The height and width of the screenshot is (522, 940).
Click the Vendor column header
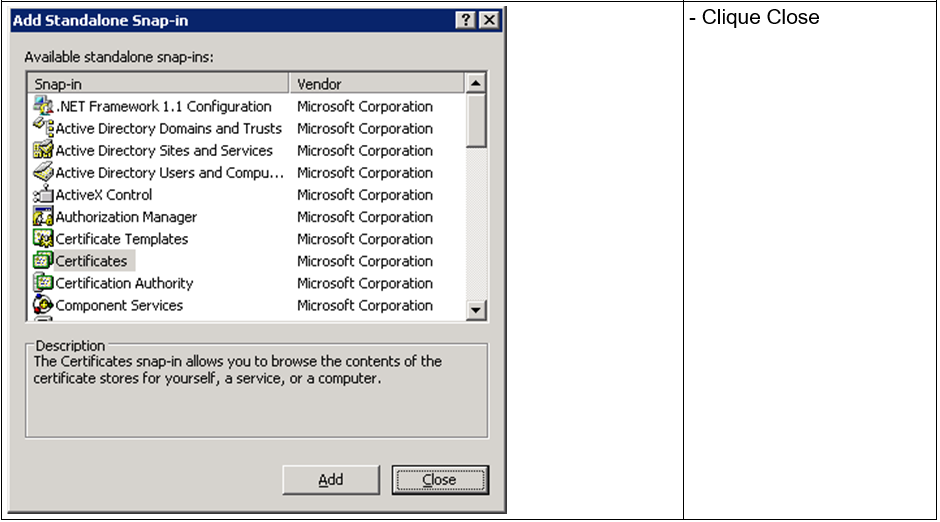click(376, 84)
